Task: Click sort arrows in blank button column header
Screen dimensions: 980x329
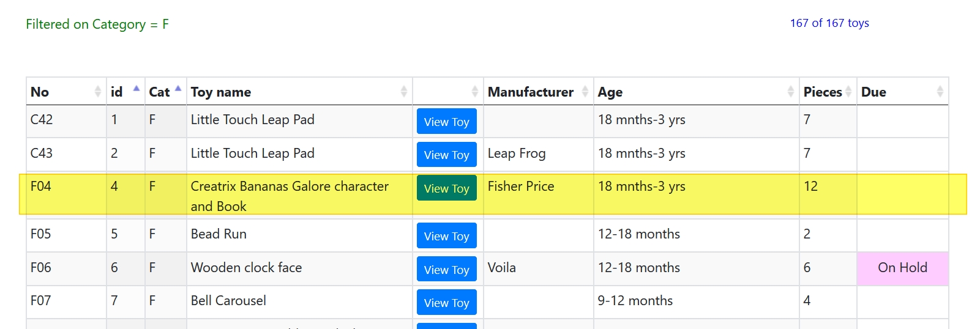Action: [475, 92]
